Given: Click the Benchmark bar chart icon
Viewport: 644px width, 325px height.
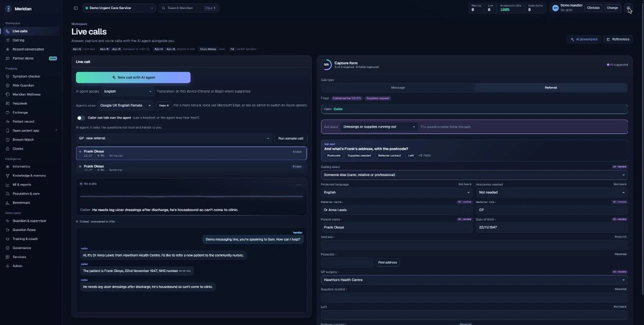Looking at the screenshot, I should [x=8, y=202].
